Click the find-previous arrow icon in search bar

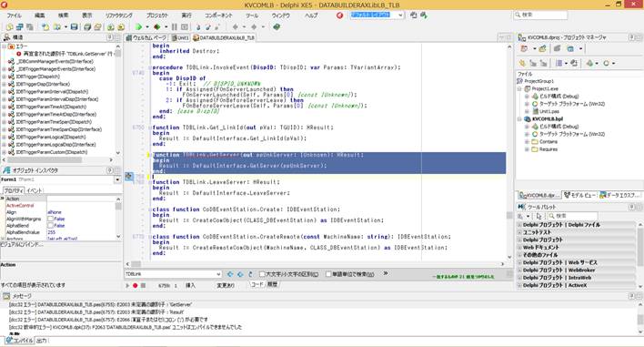[230, 274]
